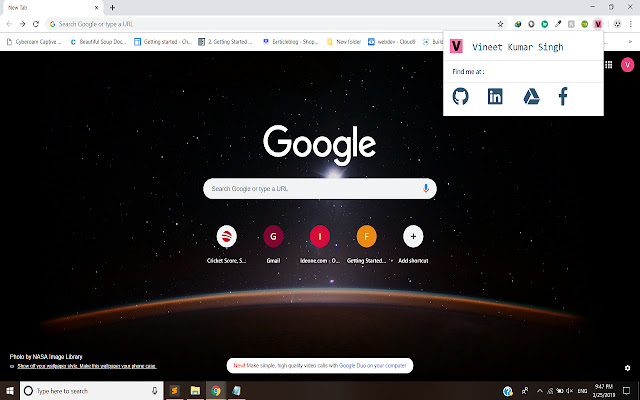Viewport: 640px width, 400px height.
Task: Click the green tag extension icon
Action: pyautogui.click(x=544, y=24)
